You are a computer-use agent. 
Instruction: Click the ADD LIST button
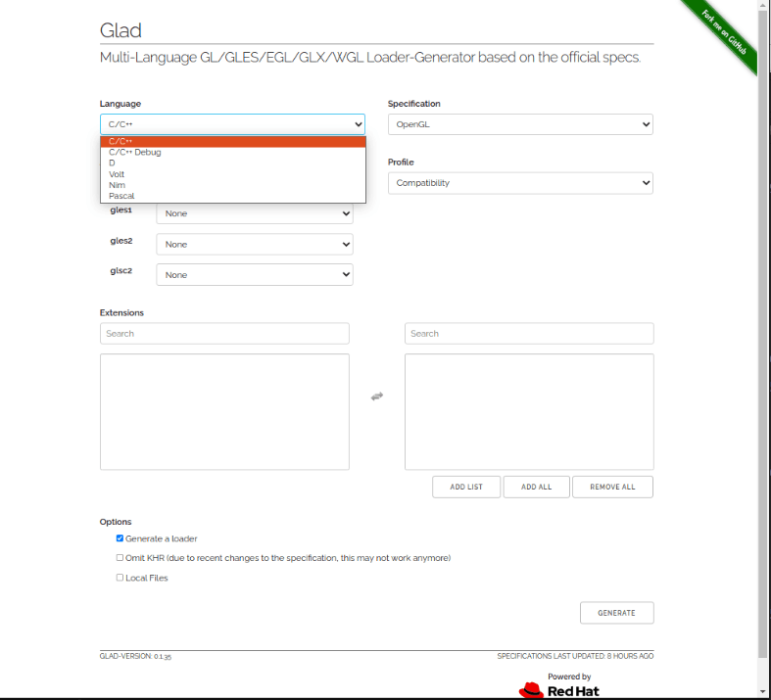coord(466,487)
